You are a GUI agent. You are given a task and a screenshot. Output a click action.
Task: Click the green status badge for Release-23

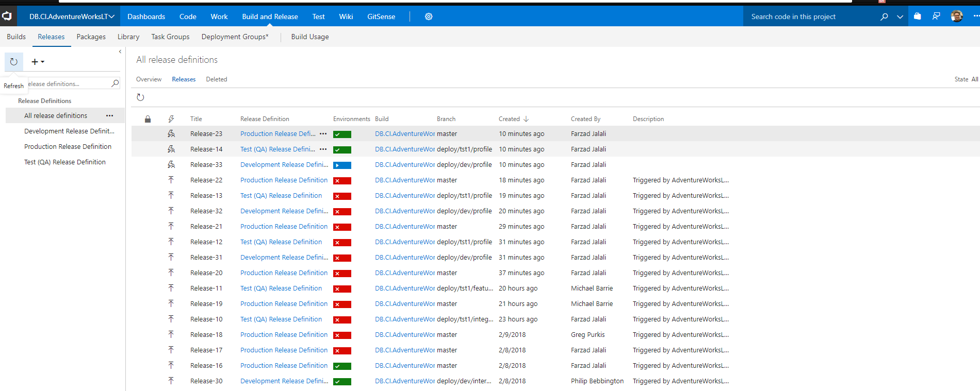342,134
